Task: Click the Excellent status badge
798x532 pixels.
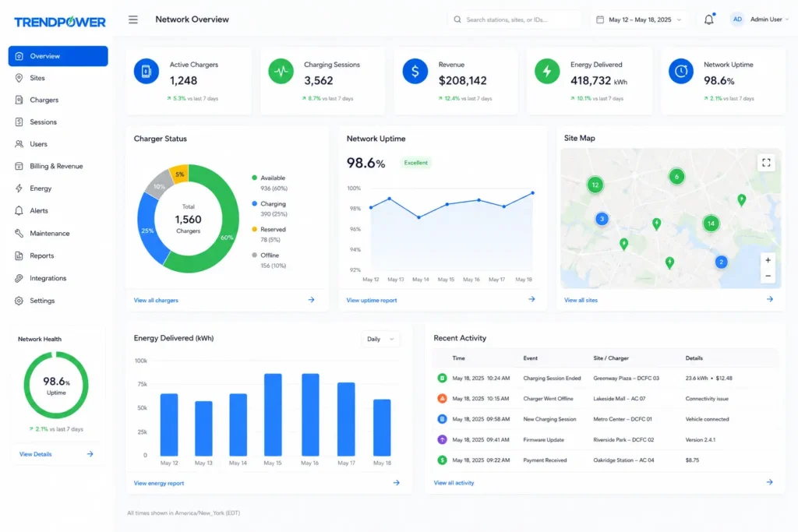Action: pos(416,163)
